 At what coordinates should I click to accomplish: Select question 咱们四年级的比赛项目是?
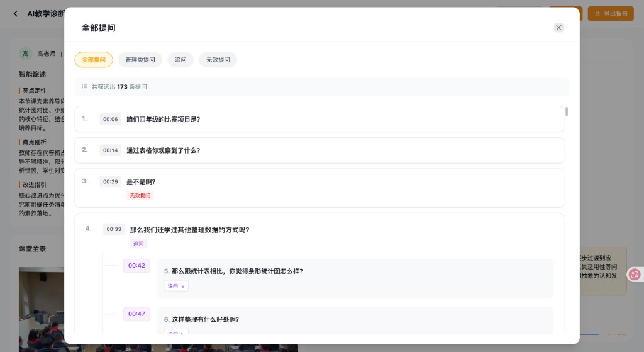tap(163, 119)
